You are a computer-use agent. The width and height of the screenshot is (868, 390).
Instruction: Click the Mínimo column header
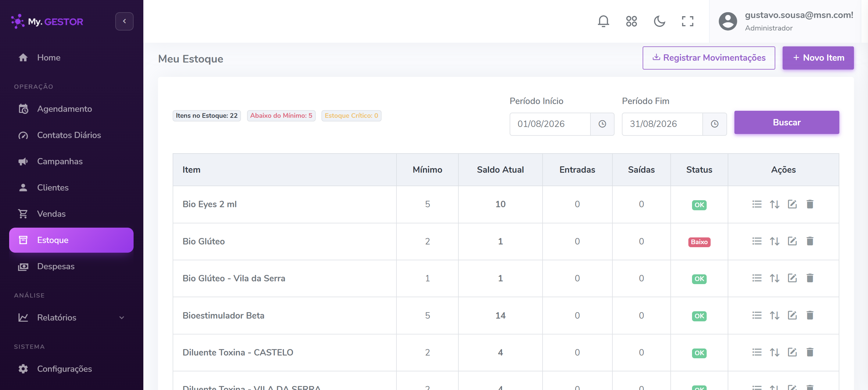(427, 170)
